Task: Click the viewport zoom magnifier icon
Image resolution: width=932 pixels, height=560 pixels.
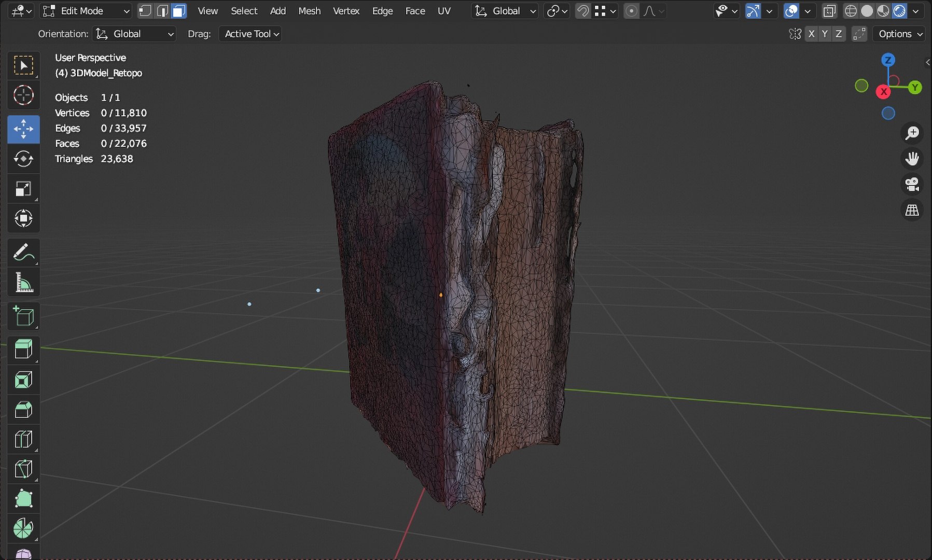Action: click(912, 133)
